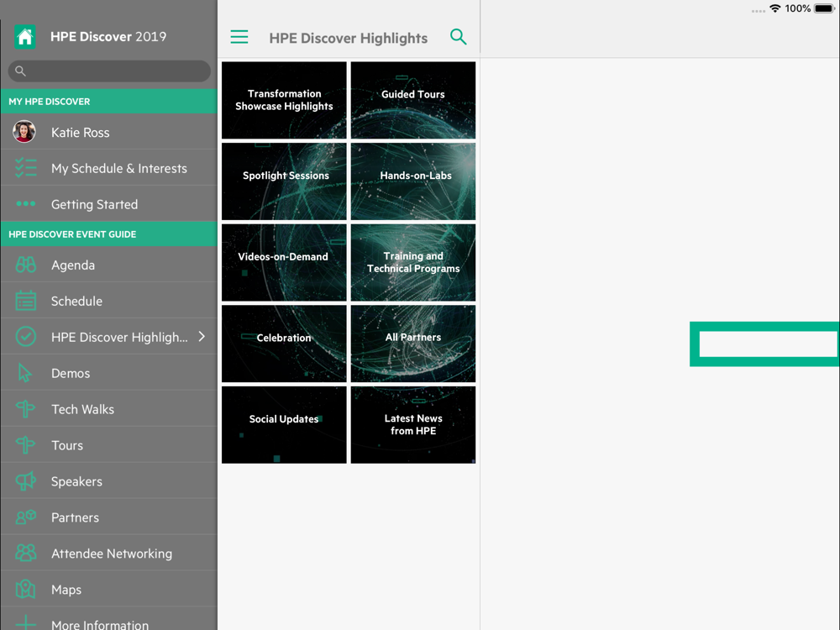Open the Schedule menu item

pos(109,301)
